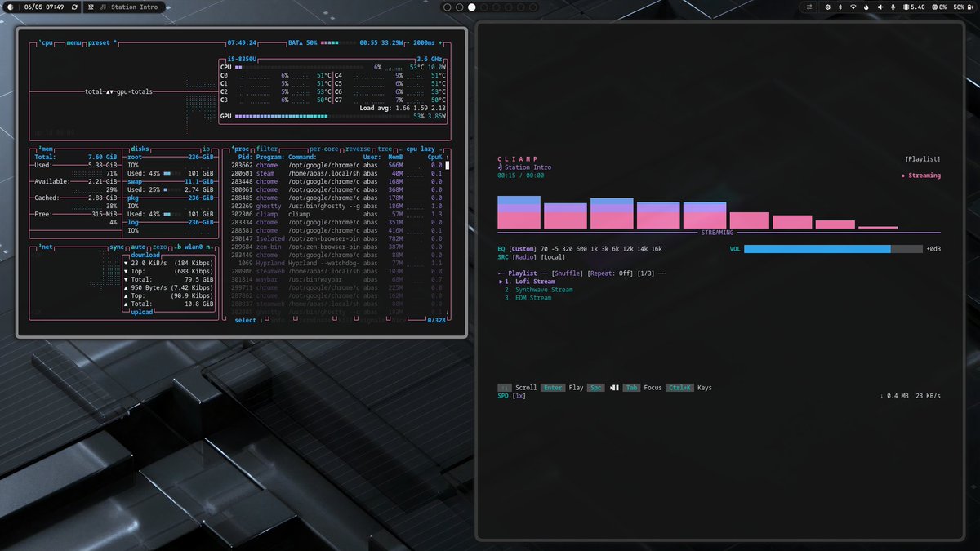Screen dimensions: 980x551
Task: Click the microphone icon in the tray
Action: point(893,7)
